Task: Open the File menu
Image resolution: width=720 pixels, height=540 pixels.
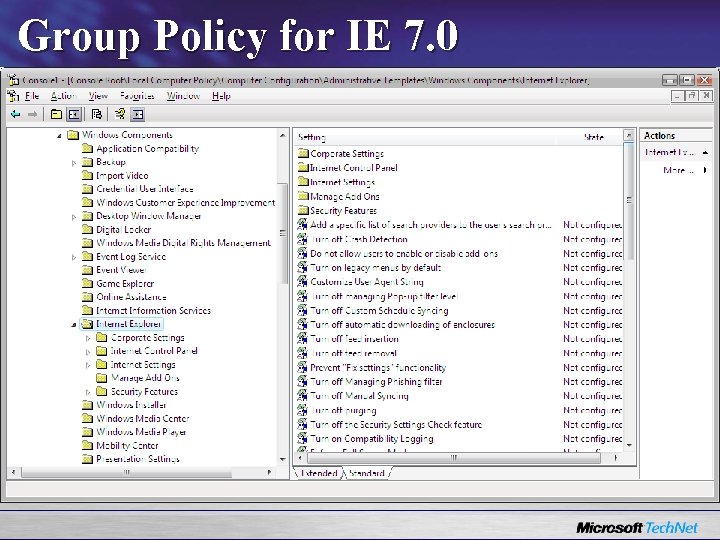Action: 32,96
